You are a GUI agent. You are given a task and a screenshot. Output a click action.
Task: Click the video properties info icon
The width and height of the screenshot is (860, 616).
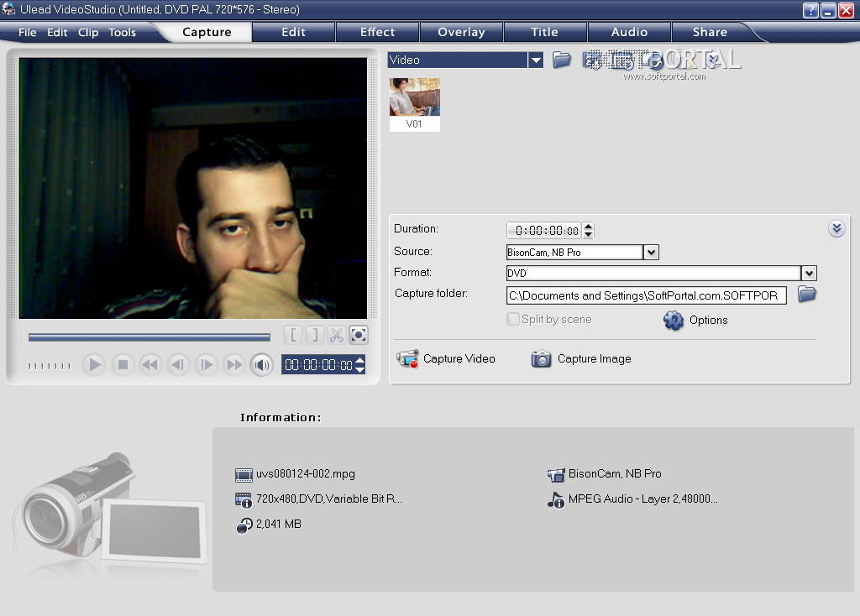click(244, 500)
